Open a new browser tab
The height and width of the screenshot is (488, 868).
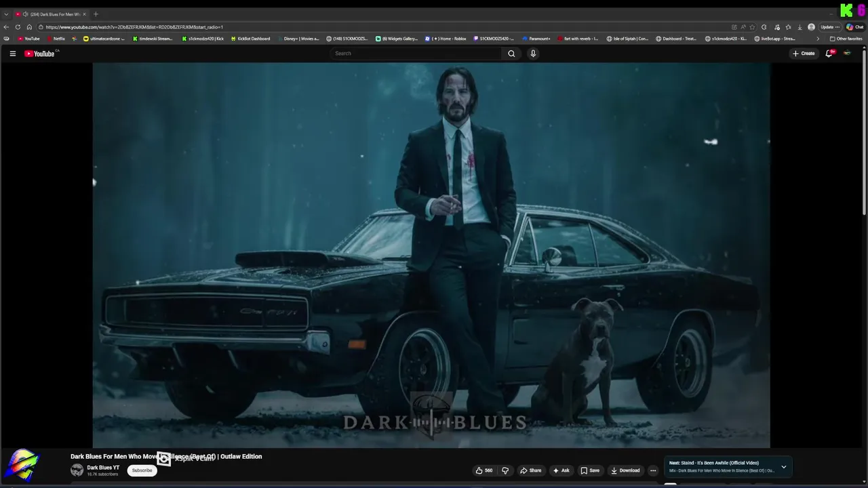(96, 14)
